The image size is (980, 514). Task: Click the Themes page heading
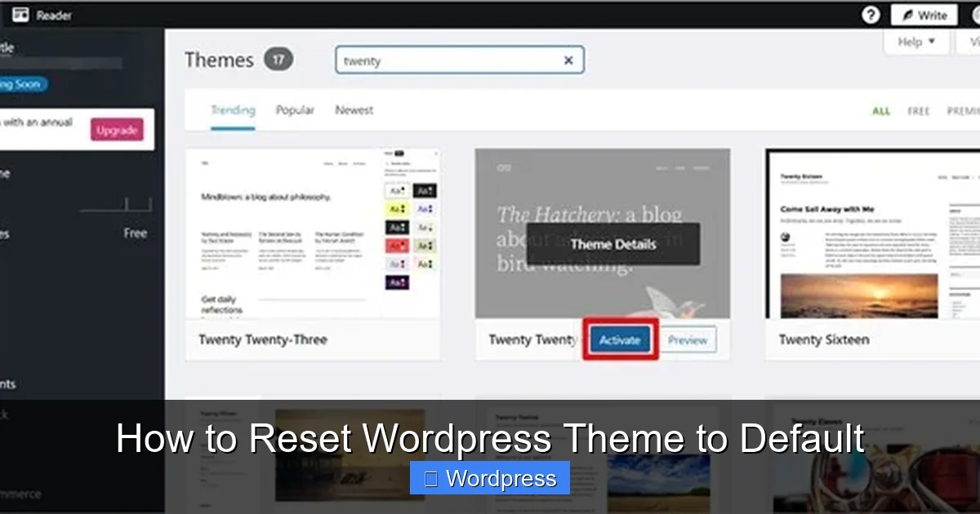[219, 60]
